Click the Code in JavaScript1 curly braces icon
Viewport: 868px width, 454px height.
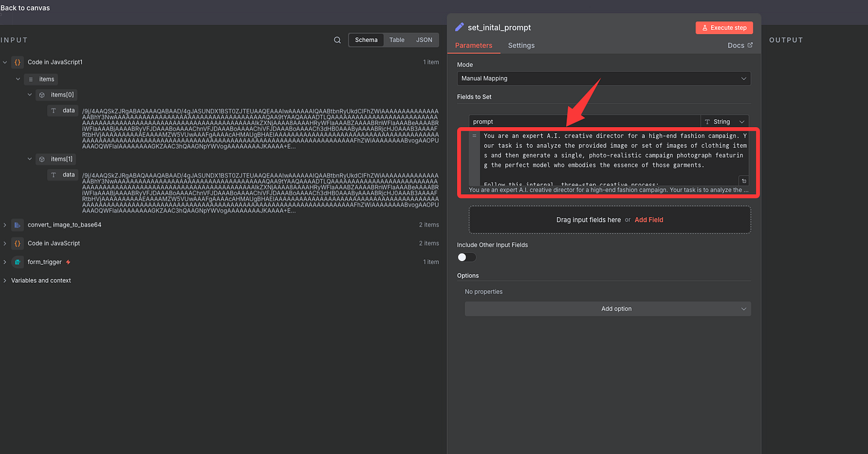(x=17, y=62)
